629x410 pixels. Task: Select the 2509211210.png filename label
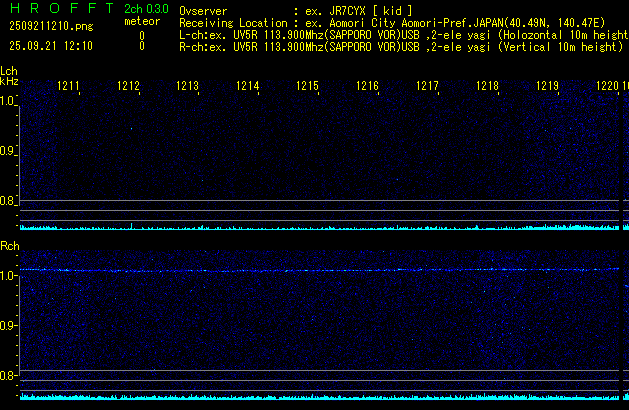click(x=51, y=26)
